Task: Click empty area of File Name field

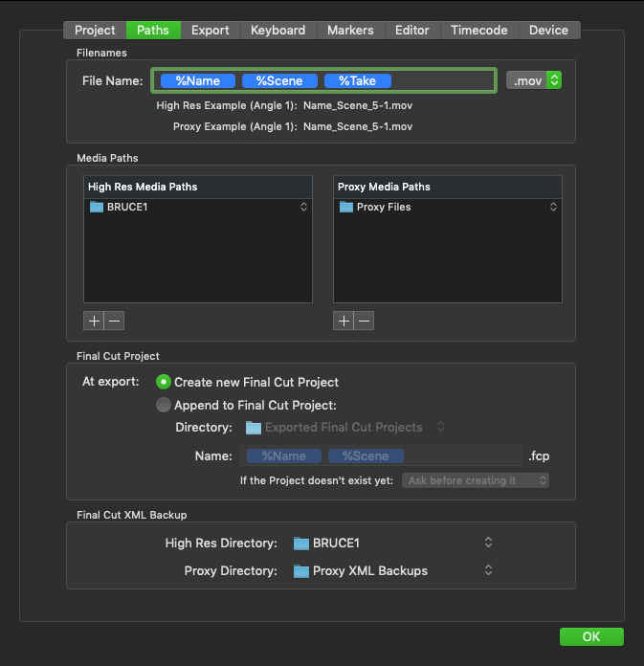Action: tap(442, 80)
